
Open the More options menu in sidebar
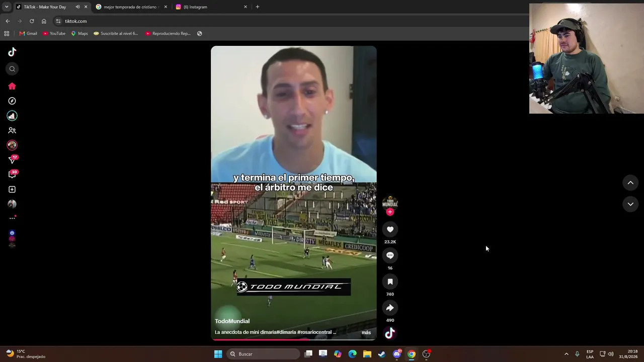coord(12,218)
